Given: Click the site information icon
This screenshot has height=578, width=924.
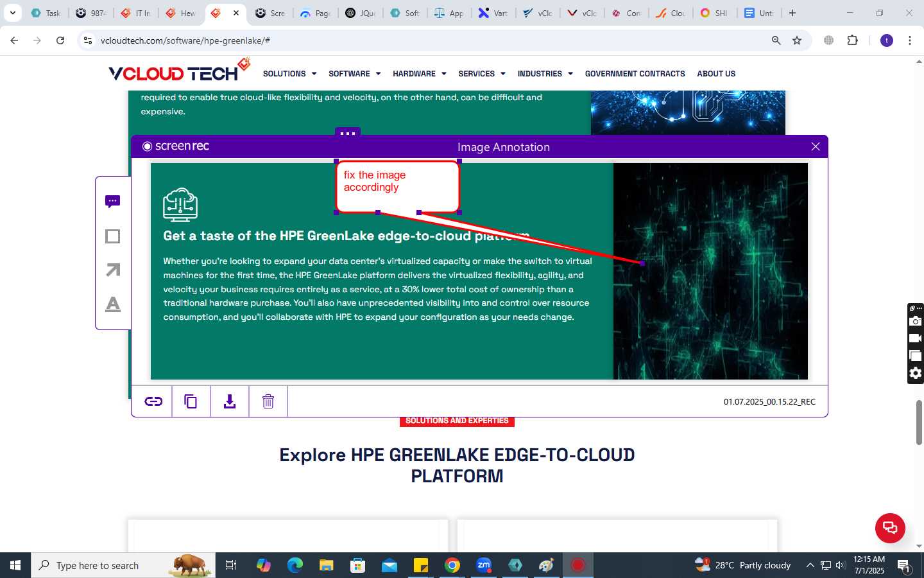Looking at the screenshot, I should click(88, 40).
